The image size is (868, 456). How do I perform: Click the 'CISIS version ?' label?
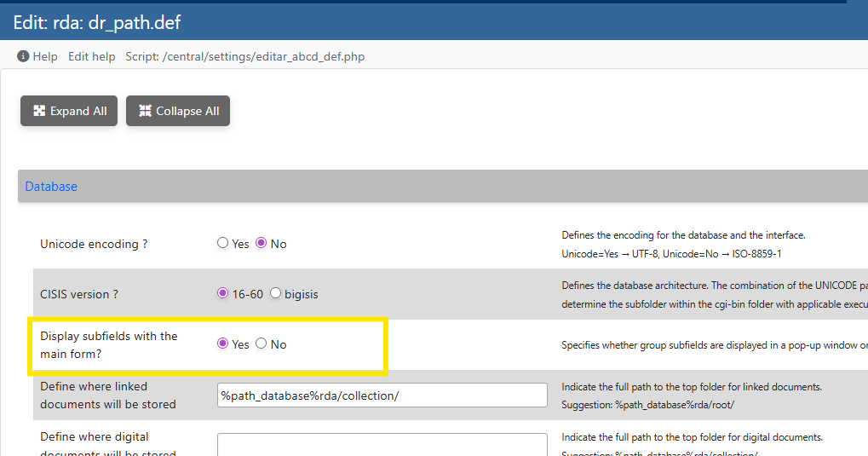[78, 295]
